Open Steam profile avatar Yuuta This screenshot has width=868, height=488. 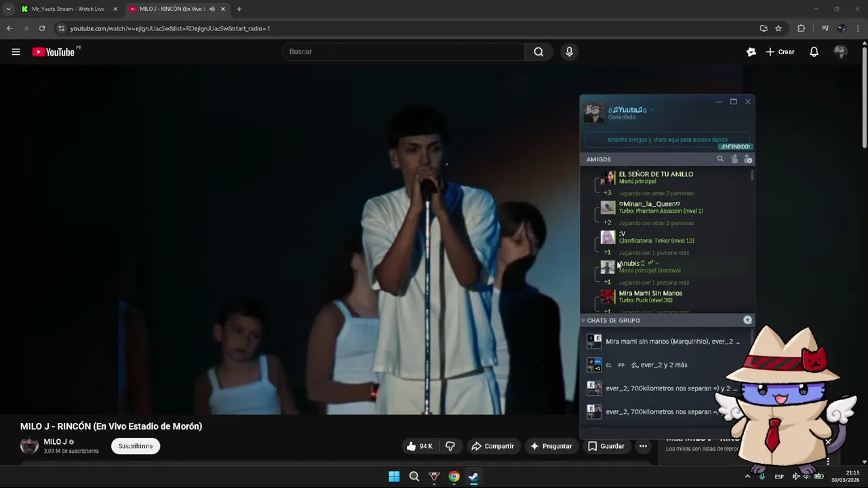pyautogui.click(x=594, y=113)
